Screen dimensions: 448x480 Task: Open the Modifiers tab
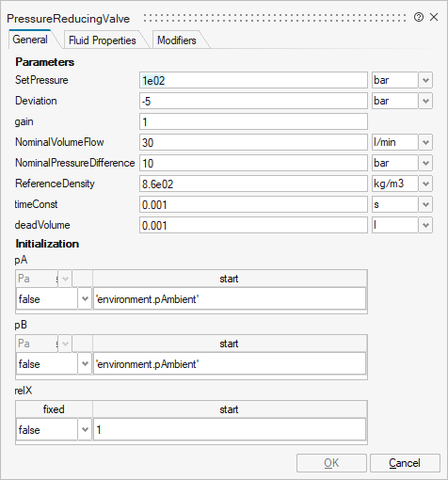click(177, 40)
